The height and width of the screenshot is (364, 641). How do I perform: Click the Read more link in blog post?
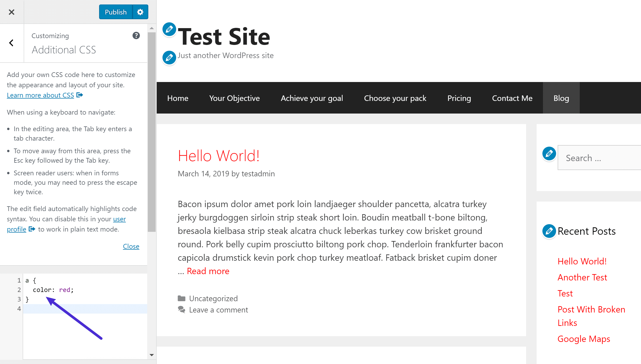click(x=208, y=270)
